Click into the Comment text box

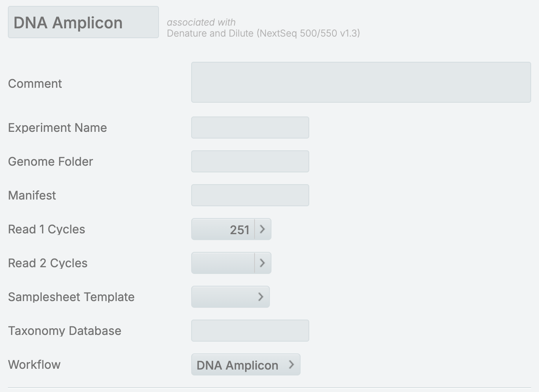tap(361, 82)
